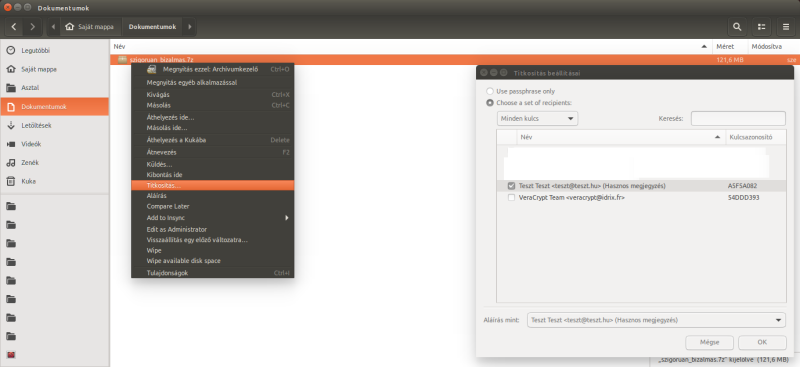Screen dimensions: 800x367
Task: Go forward with the right arrow button
Action: 33,27
